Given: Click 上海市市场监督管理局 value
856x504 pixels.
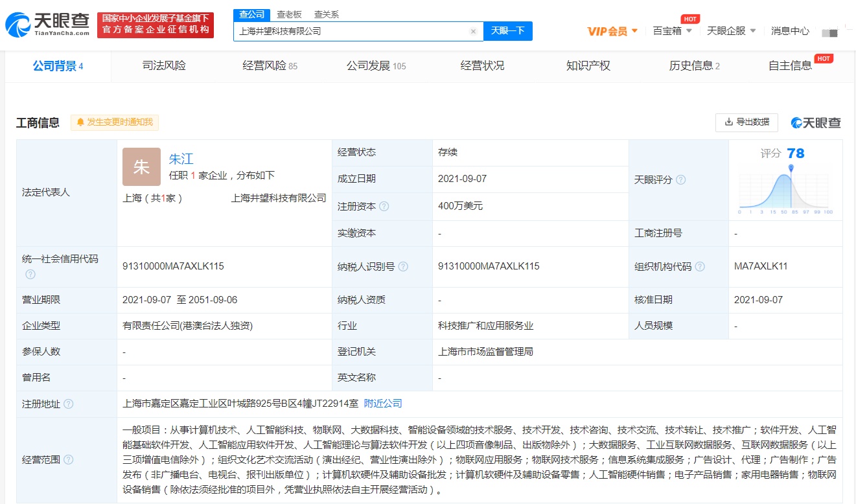Looking at the screenshot, I should (x=485, y=352).
